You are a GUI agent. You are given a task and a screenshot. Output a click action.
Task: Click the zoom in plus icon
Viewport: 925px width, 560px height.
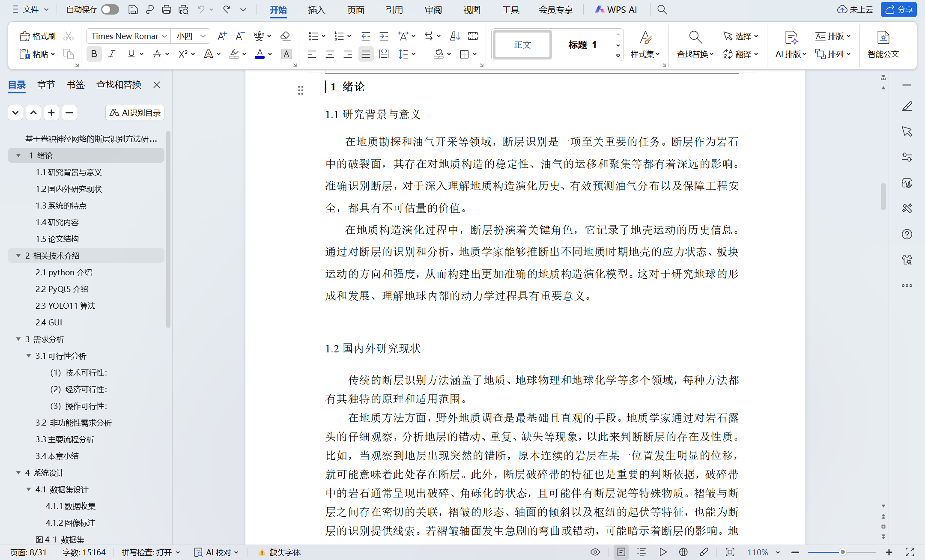tap(889, 552)
